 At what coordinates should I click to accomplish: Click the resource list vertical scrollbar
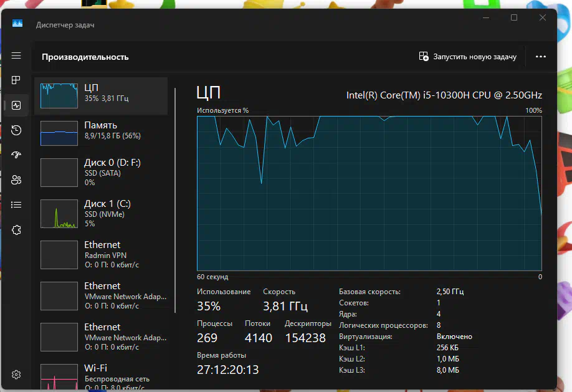pos(175,200)
